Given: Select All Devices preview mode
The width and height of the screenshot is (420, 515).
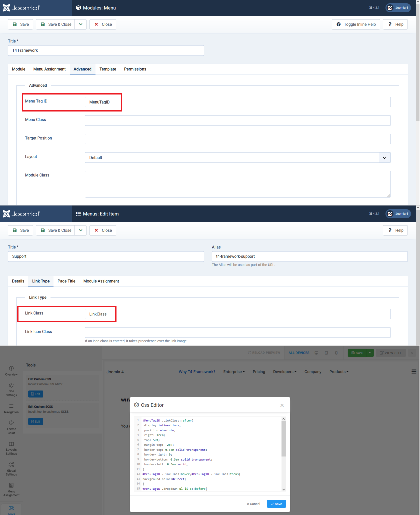Looking at the screenshot, I should coord(299,353).
